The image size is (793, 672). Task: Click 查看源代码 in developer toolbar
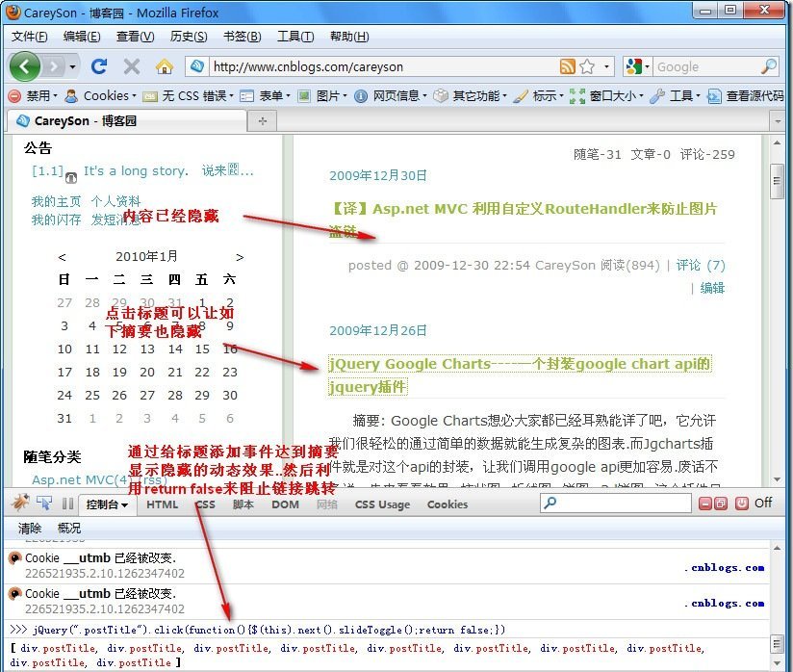pos(746,95)
